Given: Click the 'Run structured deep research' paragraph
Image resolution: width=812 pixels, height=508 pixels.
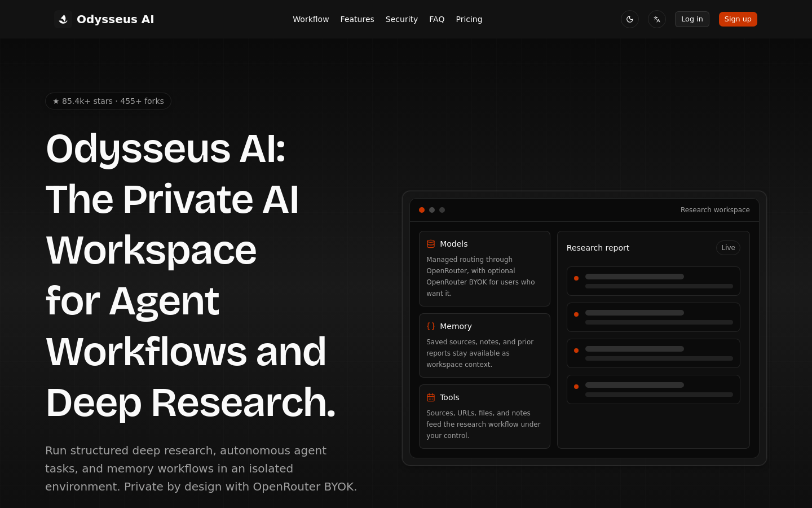Looking at the screenshot, I should [x=201, y=468].
